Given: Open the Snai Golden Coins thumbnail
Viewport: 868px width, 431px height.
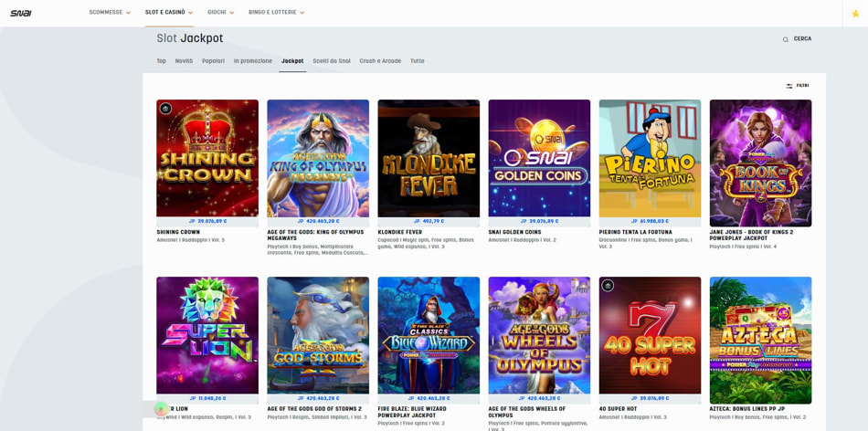Looking at the screenshot, I should pos(539,158).
